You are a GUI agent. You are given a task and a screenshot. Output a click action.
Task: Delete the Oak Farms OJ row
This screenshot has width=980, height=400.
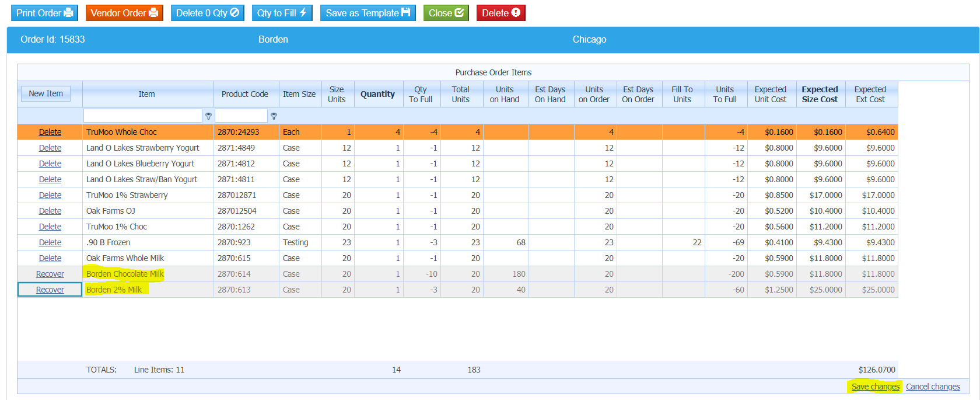pos(50,211)
